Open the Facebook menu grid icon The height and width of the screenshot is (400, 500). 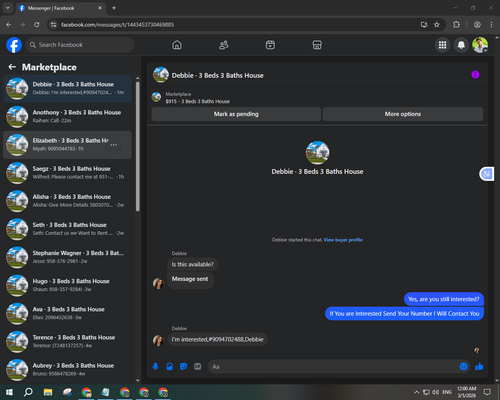click(x=442, y=45)
